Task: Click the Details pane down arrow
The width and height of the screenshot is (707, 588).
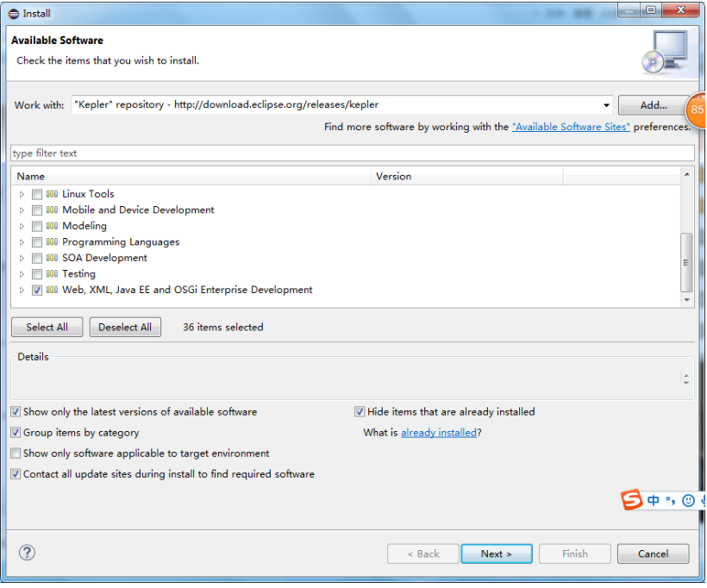Action: pos(685,383)
